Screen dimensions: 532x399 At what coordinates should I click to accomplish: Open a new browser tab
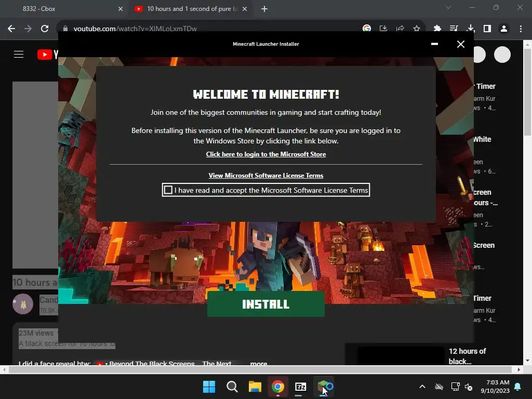click(x=264, y=9)
